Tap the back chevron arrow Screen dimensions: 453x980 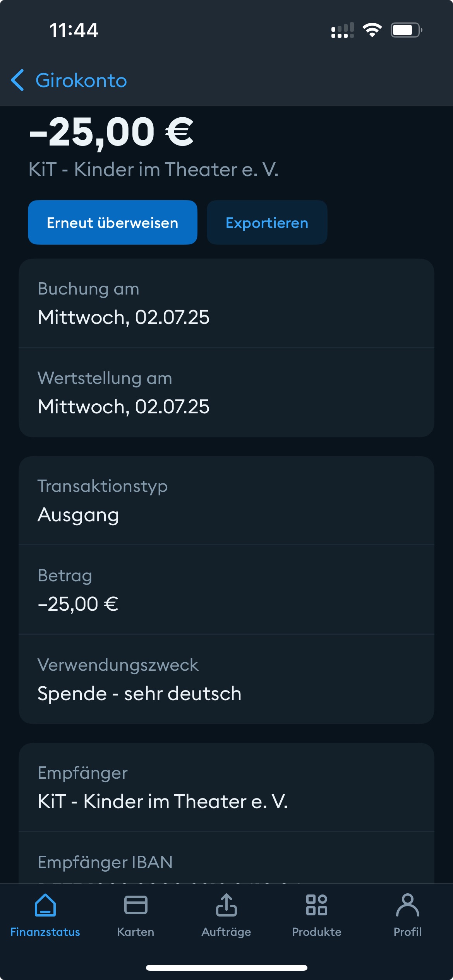(17, 81)
